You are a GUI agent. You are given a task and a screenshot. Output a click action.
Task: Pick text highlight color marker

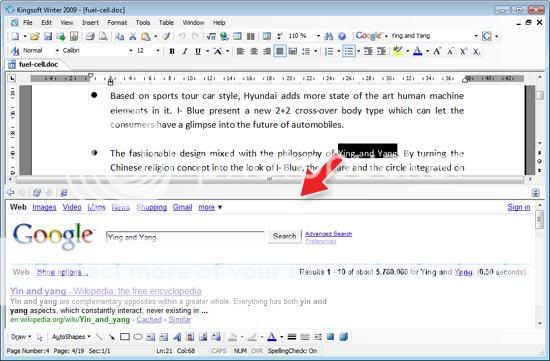pyautogui.click(x=398, y=51)
